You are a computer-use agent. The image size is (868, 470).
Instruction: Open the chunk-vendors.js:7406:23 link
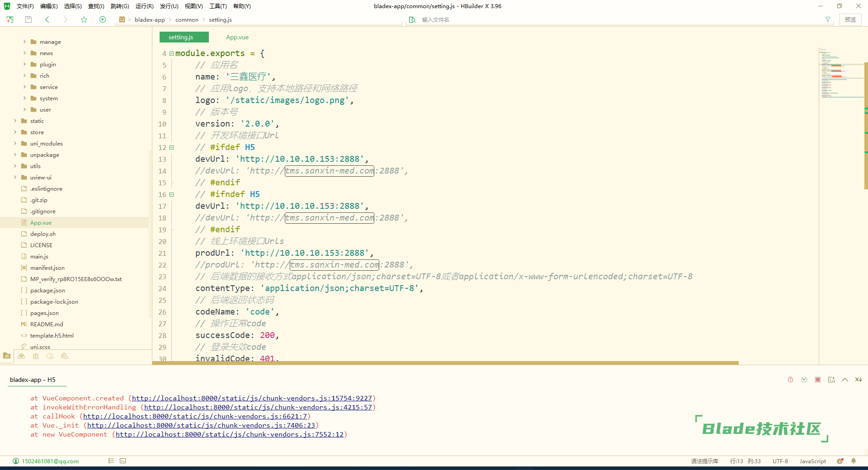point(201,425)
